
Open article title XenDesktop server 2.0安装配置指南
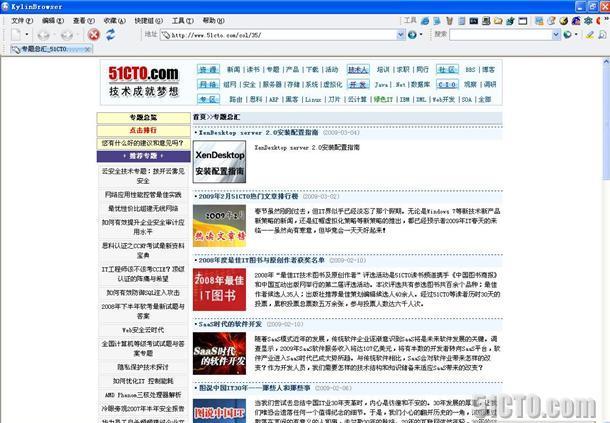click(x=258, y=133)
